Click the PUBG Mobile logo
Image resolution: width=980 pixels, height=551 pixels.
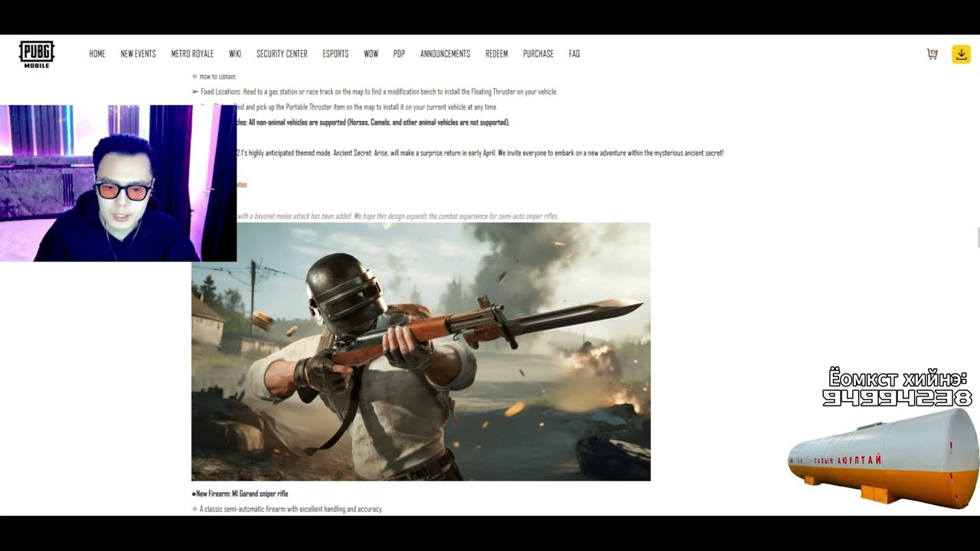[36, 54]
